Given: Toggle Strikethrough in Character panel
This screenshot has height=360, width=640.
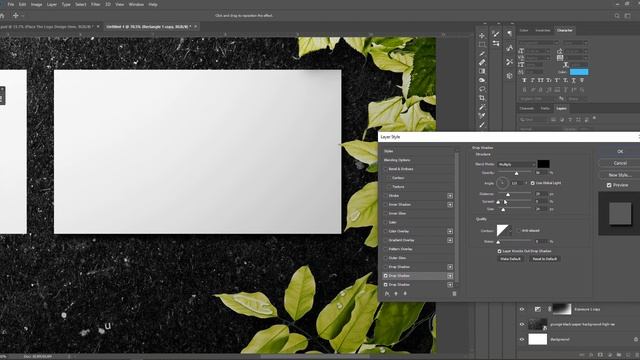Looking at the screenshot, I should point(582,80).
